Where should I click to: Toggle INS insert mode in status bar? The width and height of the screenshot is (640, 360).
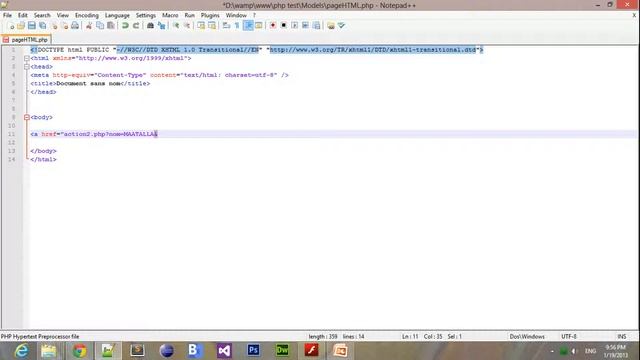coord(622,336)
